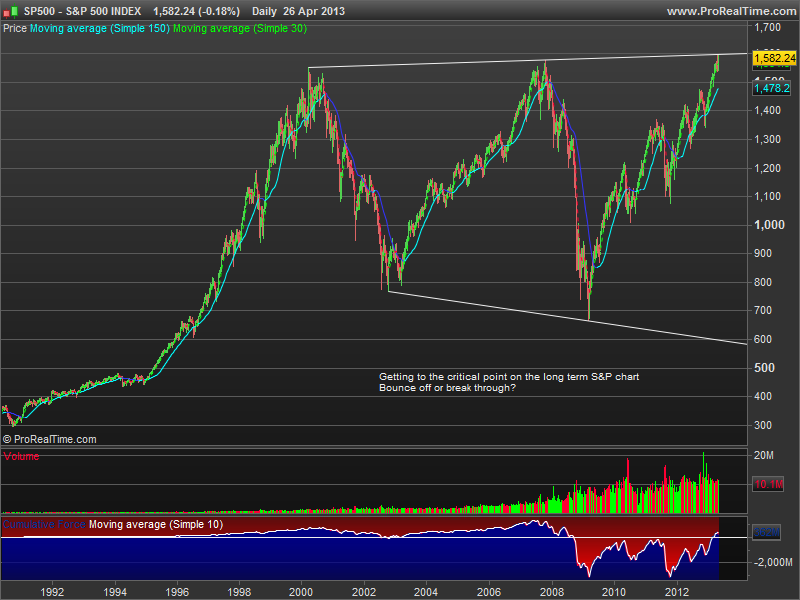
Task: Click the 2000 time axis label
Action: pos(301,592)
